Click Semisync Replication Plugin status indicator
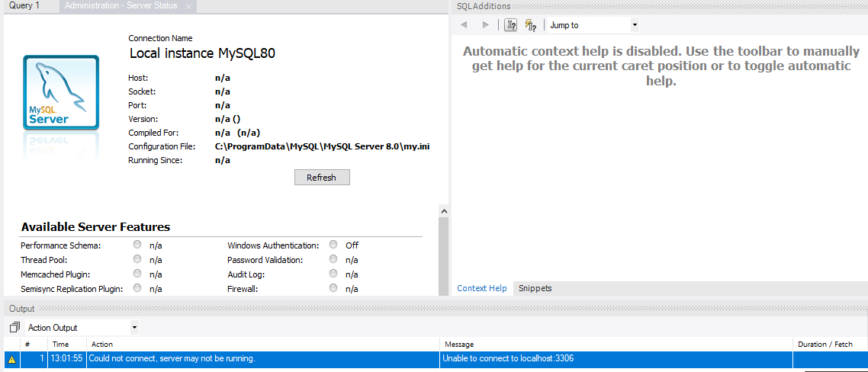 (x=137, y=288)
